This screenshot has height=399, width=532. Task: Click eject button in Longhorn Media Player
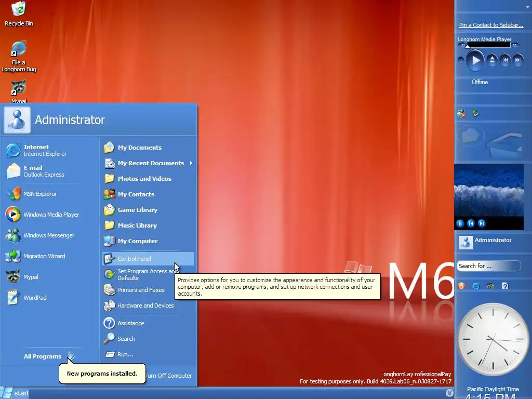click(x=492, y=60)
